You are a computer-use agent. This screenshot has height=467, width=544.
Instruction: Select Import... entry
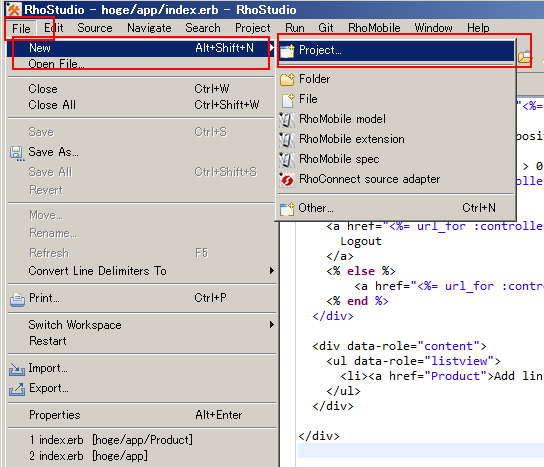(141, 368)
